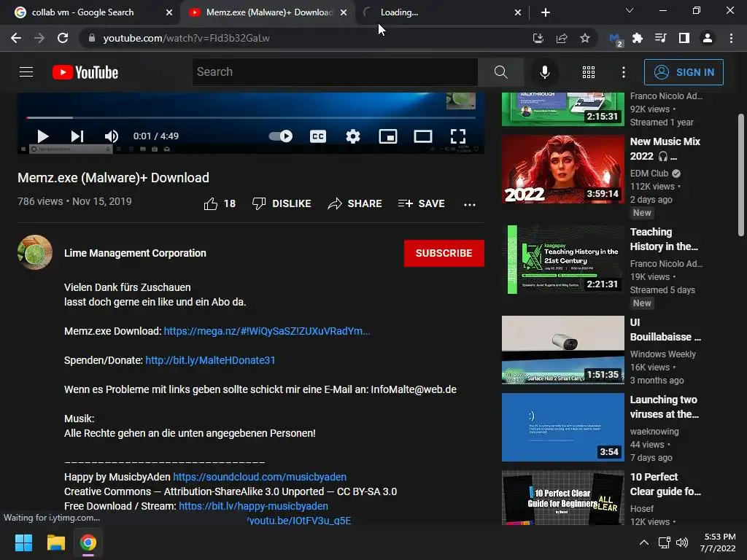Toggle autoplay switch in player
Viewport: 747px width, 560px height.
tap(281, 136)
